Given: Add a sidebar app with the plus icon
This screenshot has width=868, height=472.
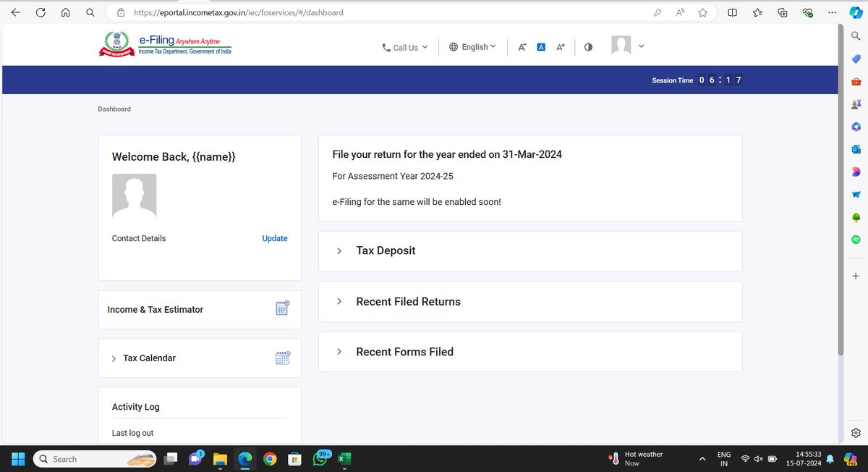Looking at the screenshot, I should coord(856,276).
